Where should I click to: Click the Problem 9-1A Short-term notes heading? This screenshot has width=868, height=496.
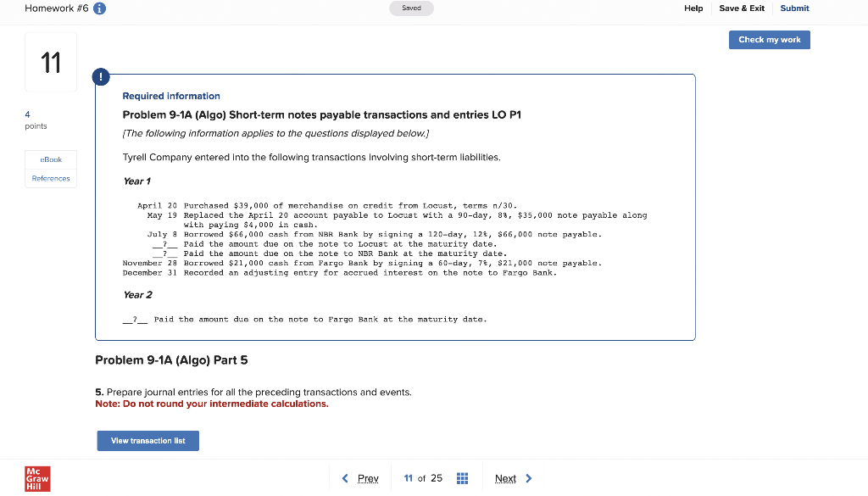click(x=321, y=114)
